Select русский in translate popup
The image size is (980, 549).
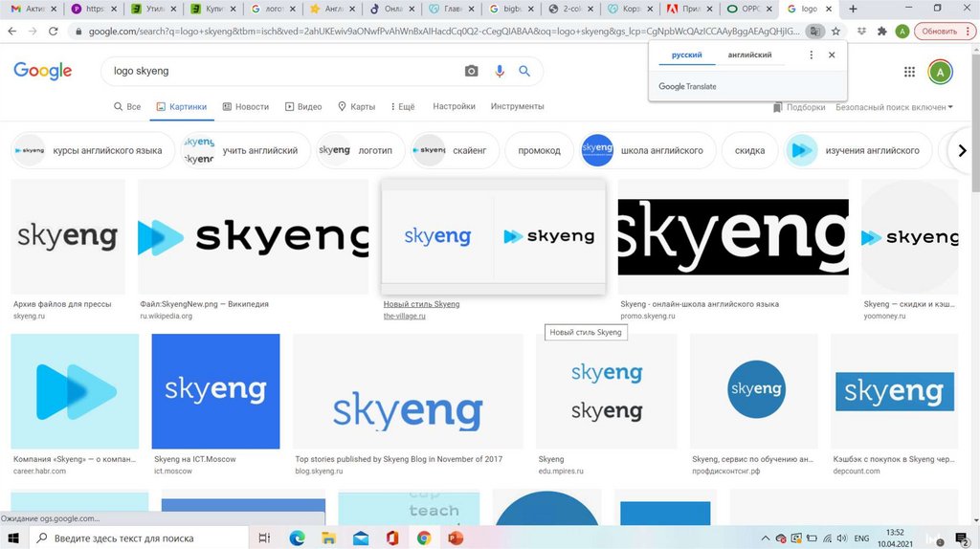pos(687,55)
